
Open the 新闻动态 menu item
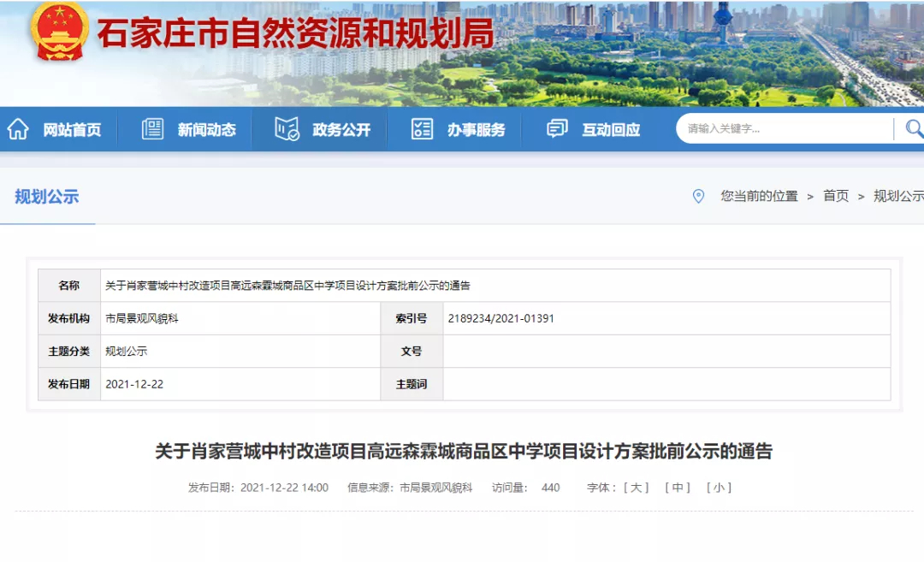click(207, 130)
